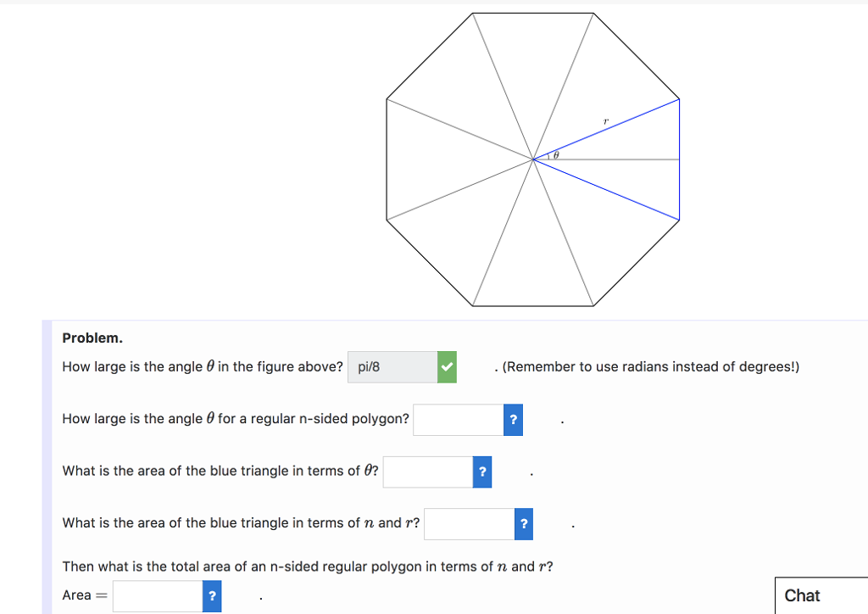Click the r label on the blue edge
868x614 pixels.
pyautogui.click(x=605, y=120)
